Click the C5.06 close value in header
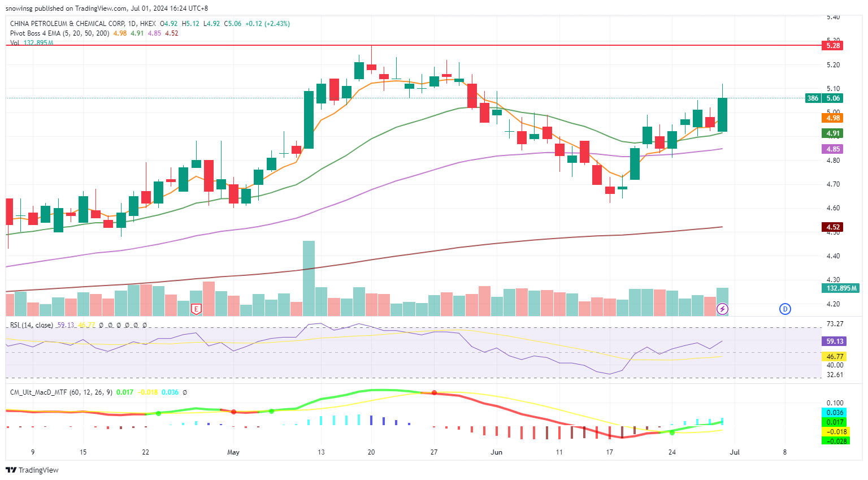868x480 pixels. point(233,24)
